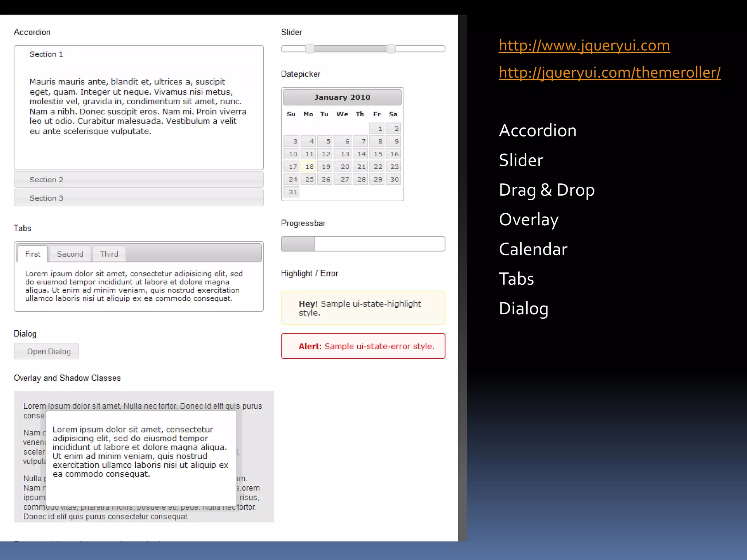
Task: Expand the Section 3 accordion header
Action: pos(139,198)
